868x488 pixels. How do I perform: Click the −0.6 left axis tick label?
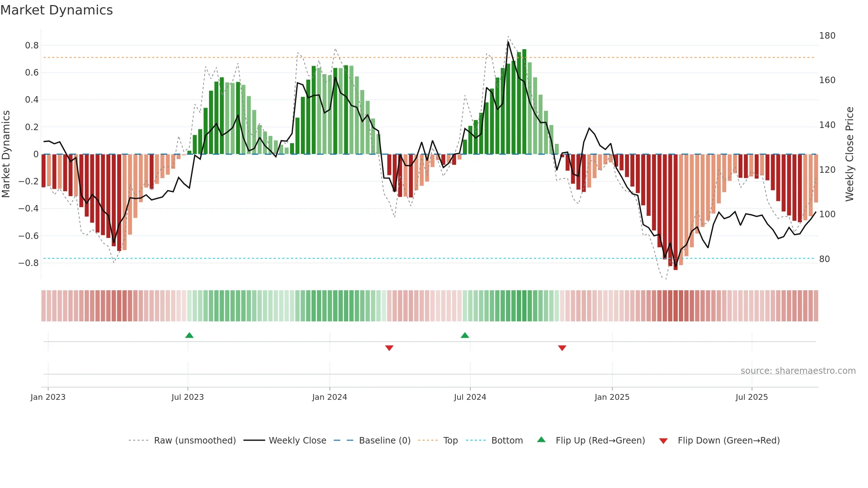(29, 236)
